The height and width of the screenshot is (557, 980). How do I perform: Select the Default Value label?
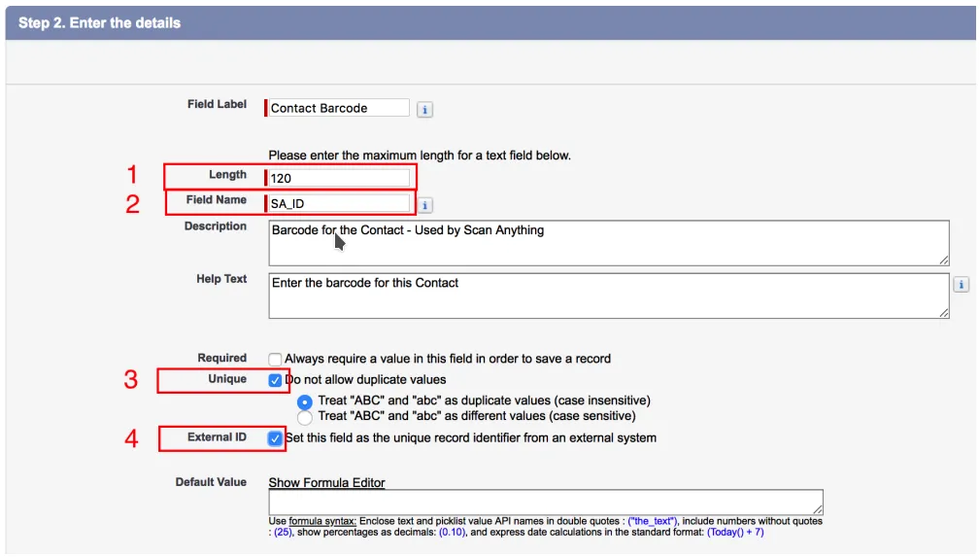pyautogui.click(x=211, y=482)
